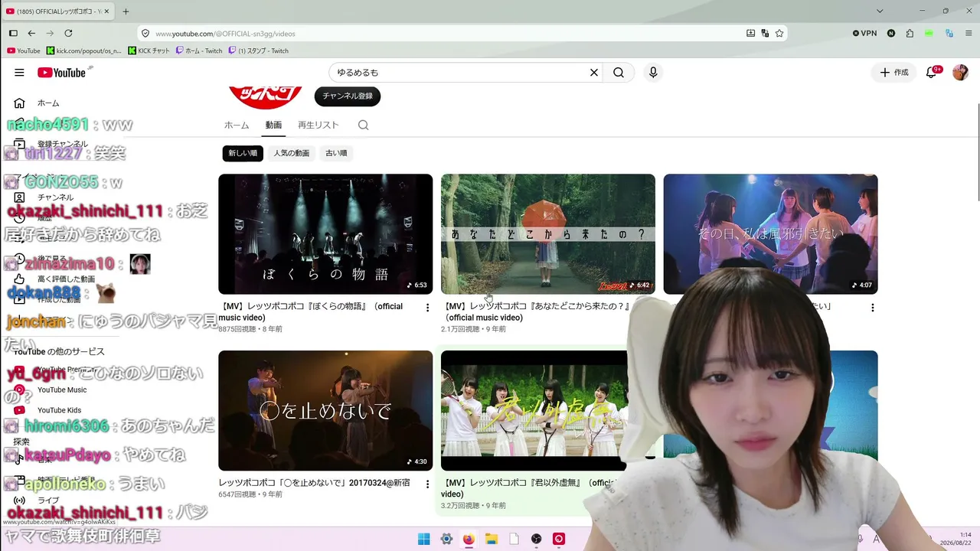The height and width of the screenshot is (551, 980).
Task: Start voice search with the microphone
Action: coord(653,73)
